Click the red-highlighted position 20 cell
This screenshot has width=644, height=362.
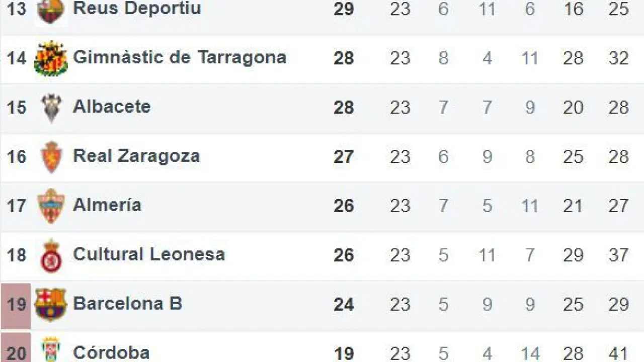coord(16,349)
